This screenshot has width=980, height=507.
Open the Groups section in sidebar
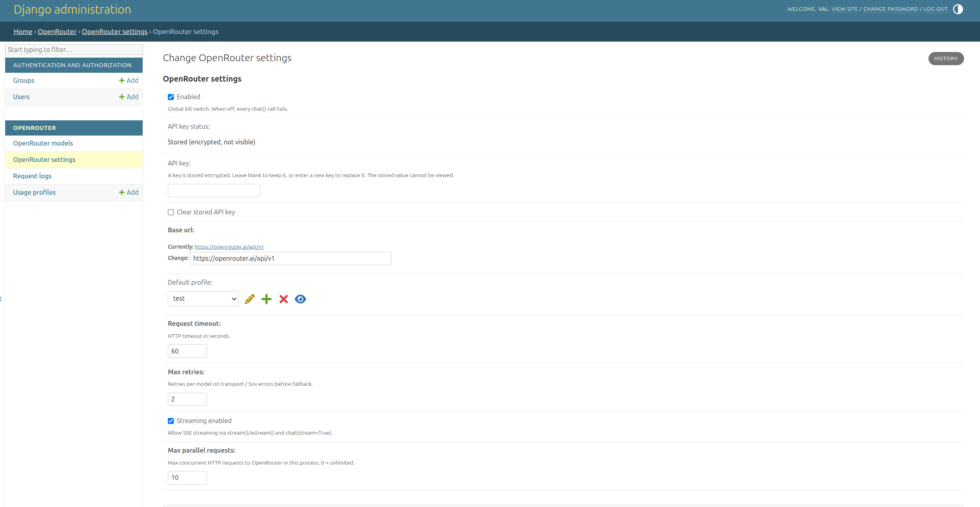point(24,80)
